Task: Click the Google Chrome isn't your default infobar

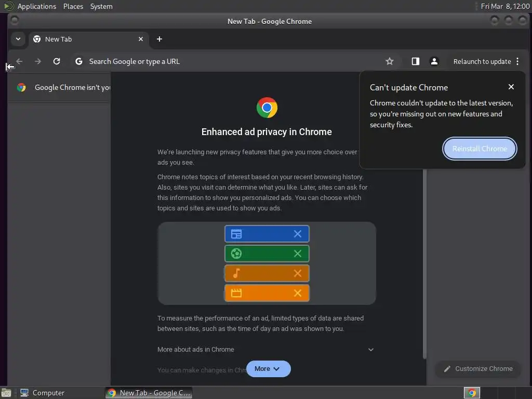Action: 59,87
